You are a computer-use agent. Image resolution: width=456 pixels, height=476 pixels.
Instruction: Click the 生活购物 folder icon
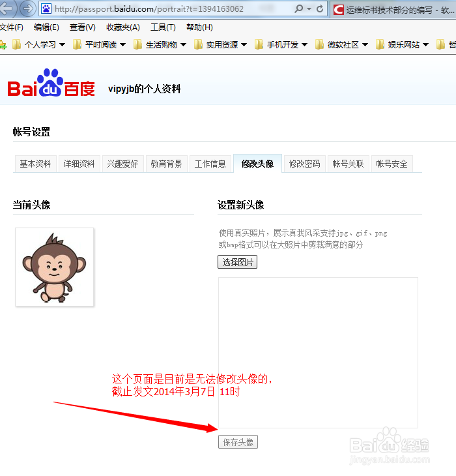pos(137,44)
